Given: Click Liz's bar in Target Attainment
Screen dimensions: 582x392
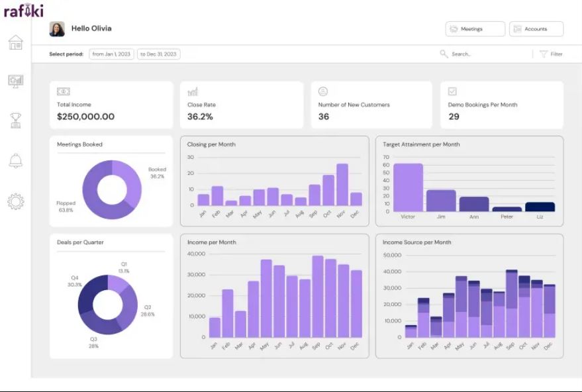Looking at the screenshot, I should 540,207.
